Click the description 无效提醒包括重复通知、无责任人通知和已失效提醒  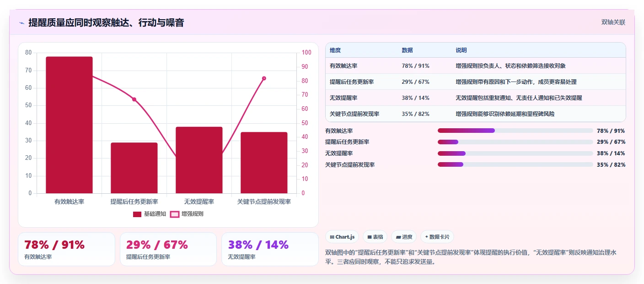tap(519, 98)
